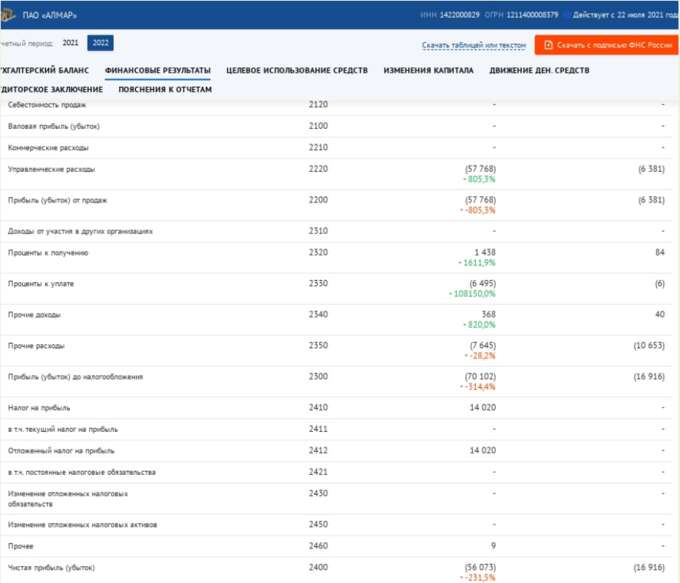Select the 2022 reporting period
The height and width of the screenshot is (583, 680).
(100, 43)
